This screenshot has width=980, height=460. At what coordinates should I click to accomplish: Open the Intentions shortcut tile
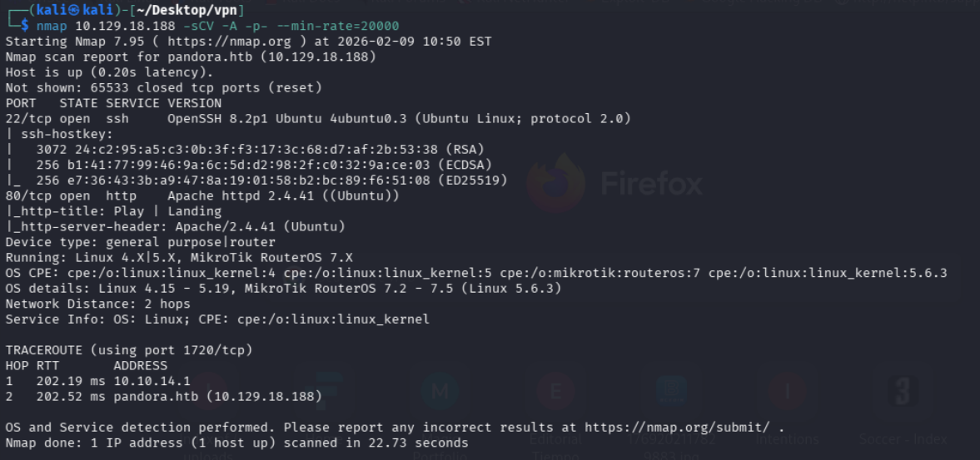(x=787, y=393)
